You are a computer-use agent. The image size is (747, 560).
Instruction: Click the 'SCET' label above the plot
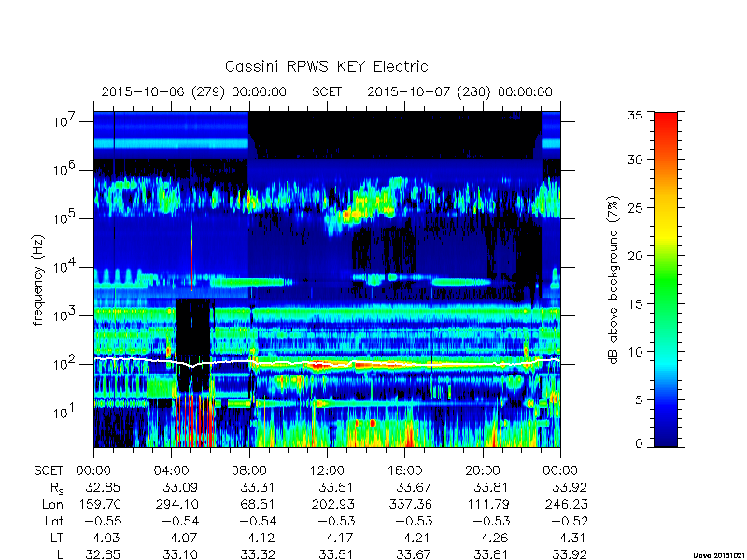326,91
